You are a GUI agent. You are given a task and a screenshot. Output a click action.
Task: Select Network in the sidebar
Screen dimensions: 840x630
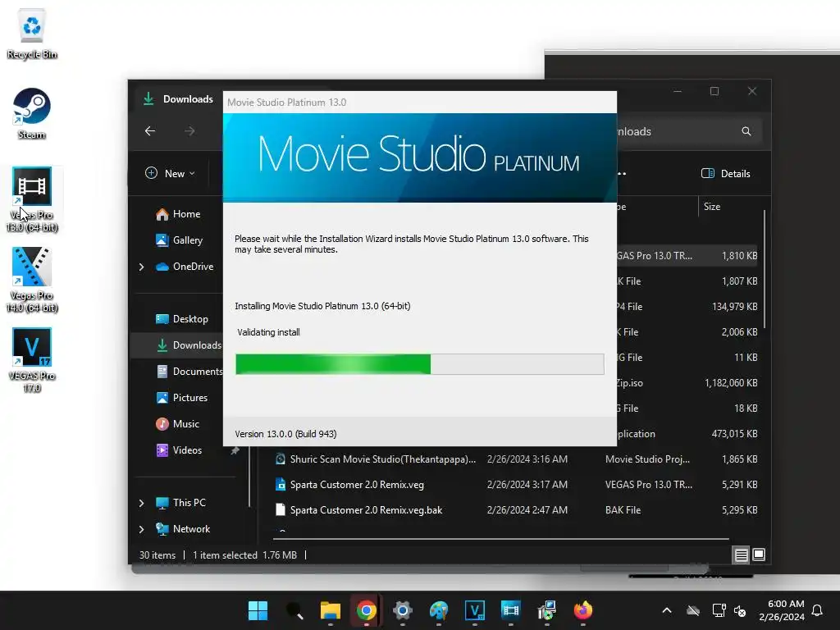[183, 529]
